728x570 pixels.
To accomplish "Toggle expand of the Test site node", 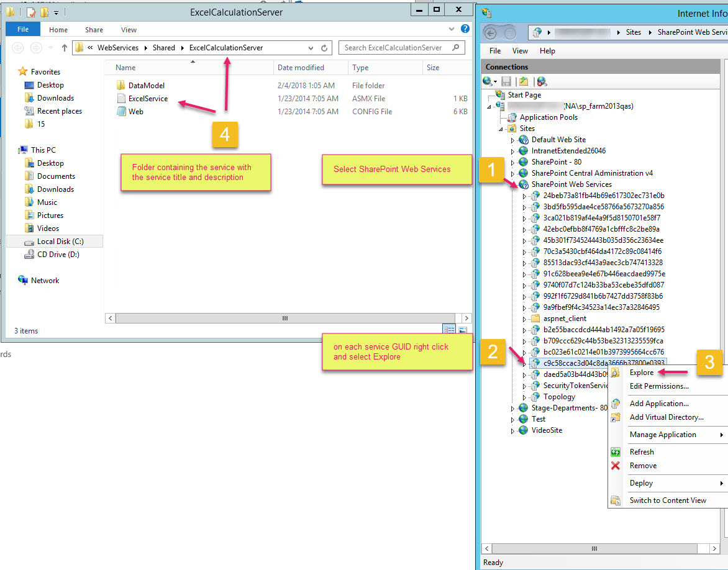I will 512,419.
